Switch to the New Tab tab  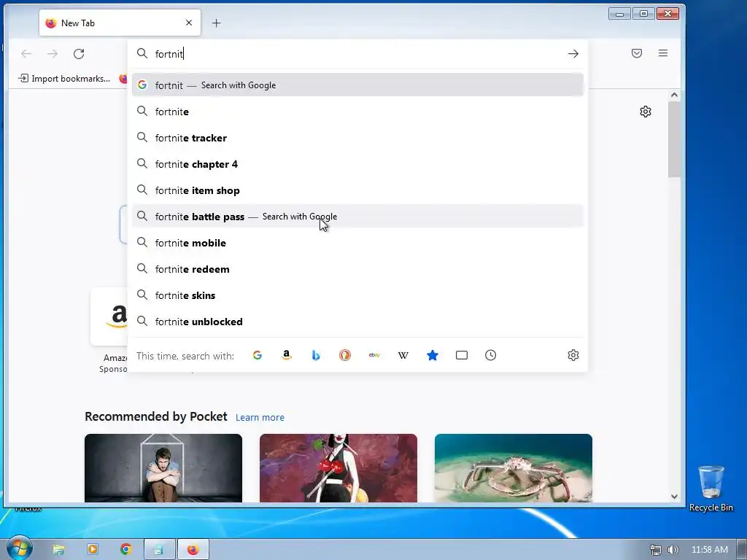pos(120,23)
